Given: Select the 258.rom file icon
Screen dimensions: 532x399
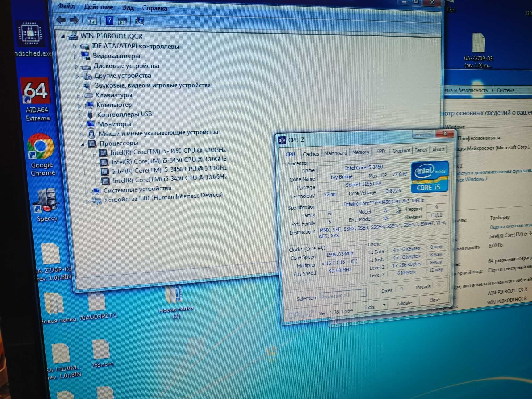Looking at the screenshot, I should [x=102, y=353].
